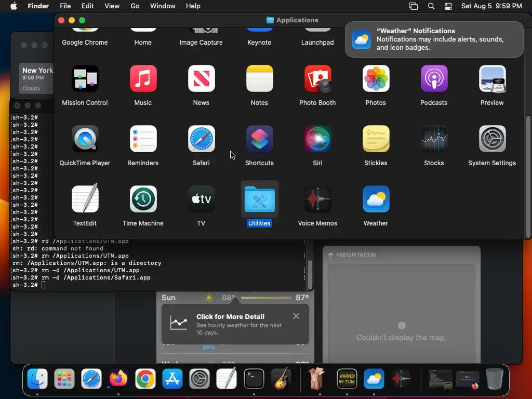Screen dimensions: 532x399
Task: Open the Finder menu
Action: [x=38, y=6]
